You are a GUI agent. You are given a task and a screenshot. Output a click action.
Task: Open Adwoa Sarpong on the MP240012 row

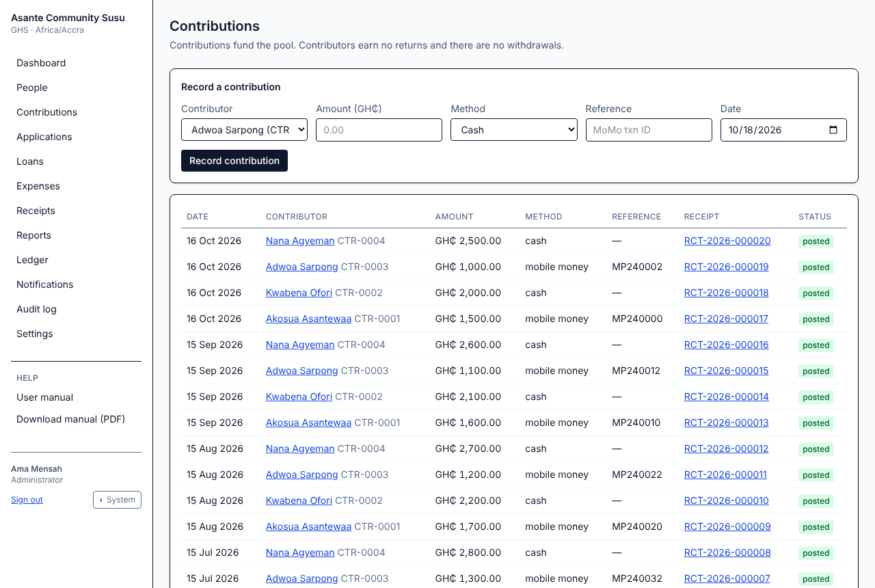[x=301, y=371]
